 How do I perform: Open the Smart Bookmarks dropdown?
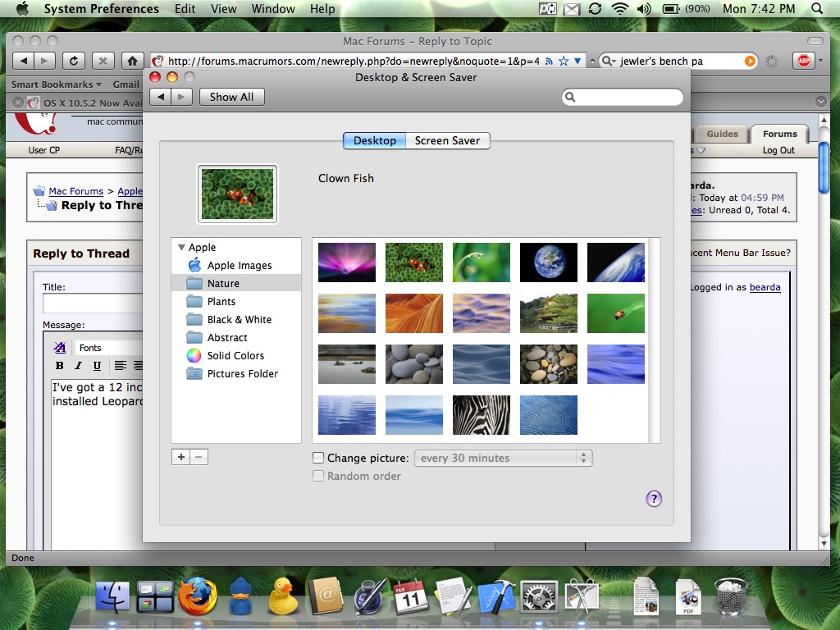coord(57,84)
